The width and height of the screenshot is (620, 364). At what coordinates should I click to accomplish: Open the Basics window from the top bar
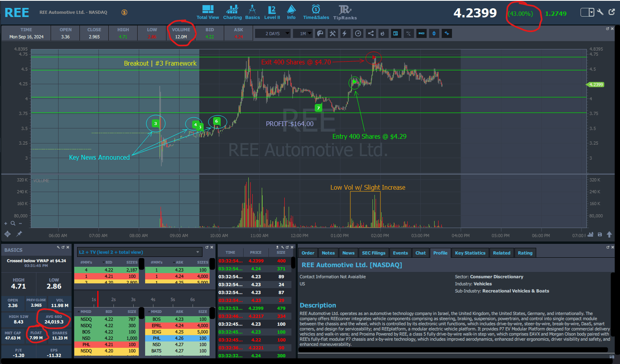tap(252, 12)
